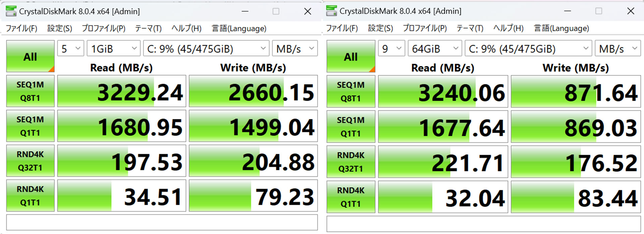Click the comment field in right window
Image resolution: width=644 pixels, height=234 pixels.
(484, 224)
